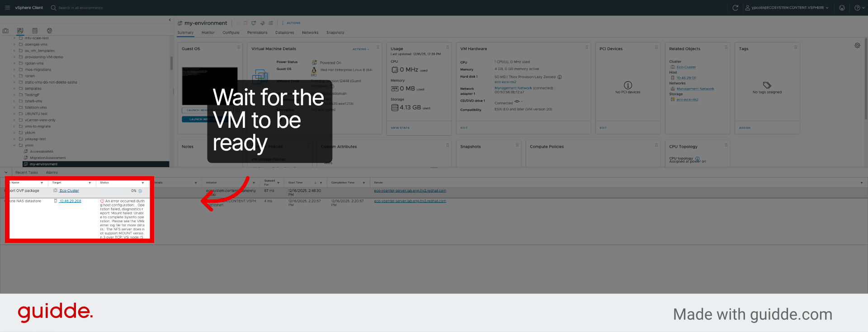Open the vSphere Client hamburger menu
This screenshot has height=332, width=868.
click(7, 8)
